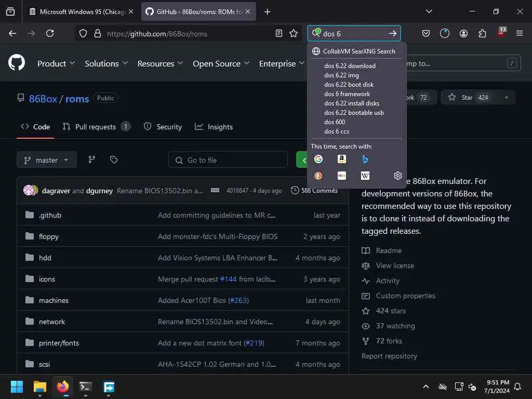532x399 pixels.
Task: Open the printer/fonts folder
Action: [59, 343]
